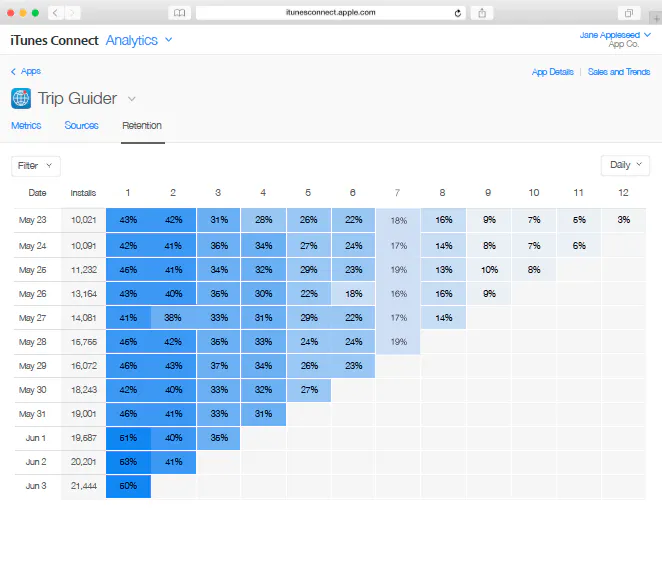Click the itunesconnect.apple.com address bar

click(330, 13)
